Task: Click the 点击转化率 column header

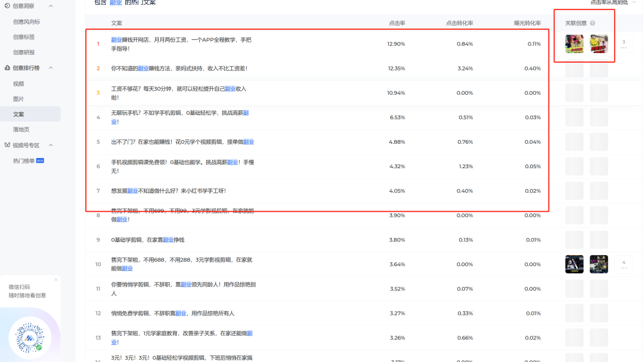Action: coord(459,23)
